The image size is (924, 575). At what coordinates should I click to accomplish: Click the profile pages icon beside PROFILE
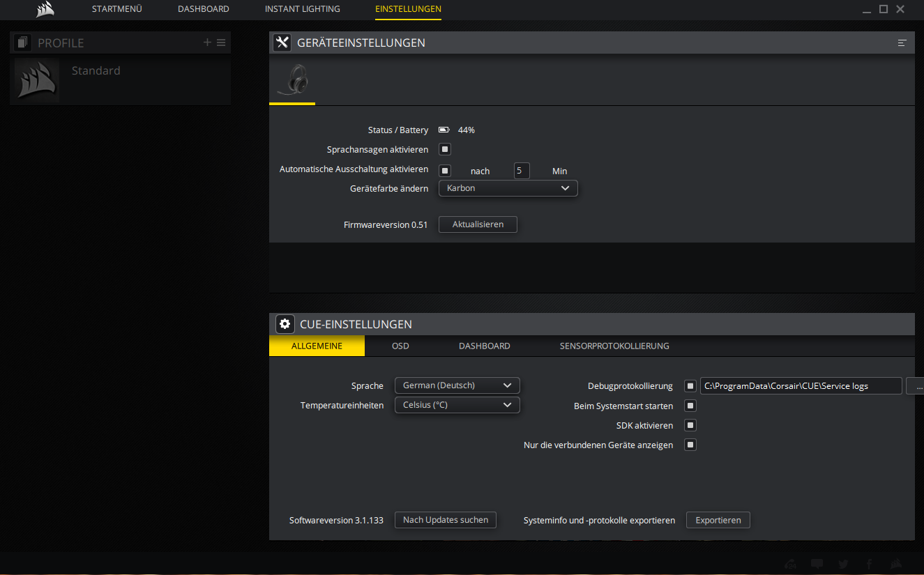coord(22,43)
